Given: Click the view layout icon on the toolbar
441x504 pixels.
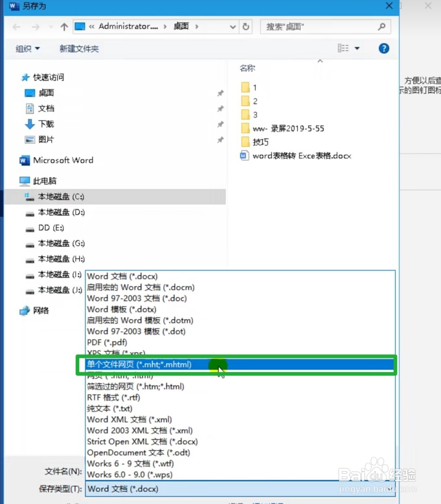Looking at the screenshot, I should point(343,48).
